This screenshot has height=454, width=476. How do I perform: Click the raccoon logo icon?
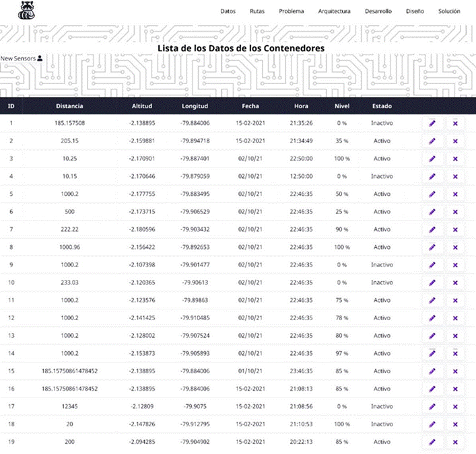pyautogui.click(x=28, y=10)
